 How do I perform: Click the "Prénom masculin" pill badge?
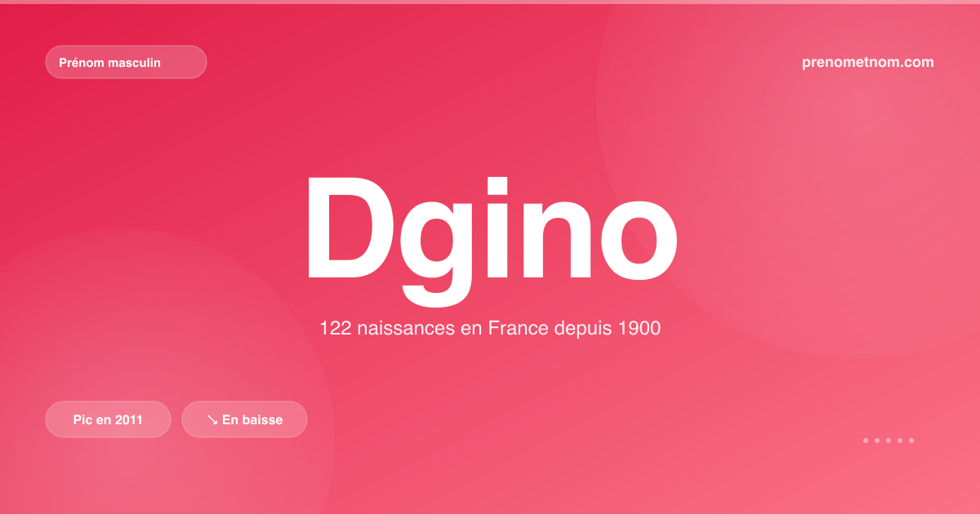pos(126,62)
